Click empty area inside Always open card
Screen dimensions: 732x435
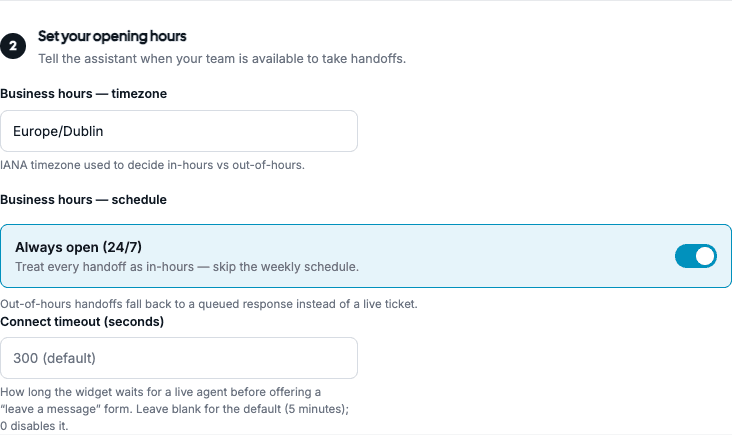pos(514,256)
